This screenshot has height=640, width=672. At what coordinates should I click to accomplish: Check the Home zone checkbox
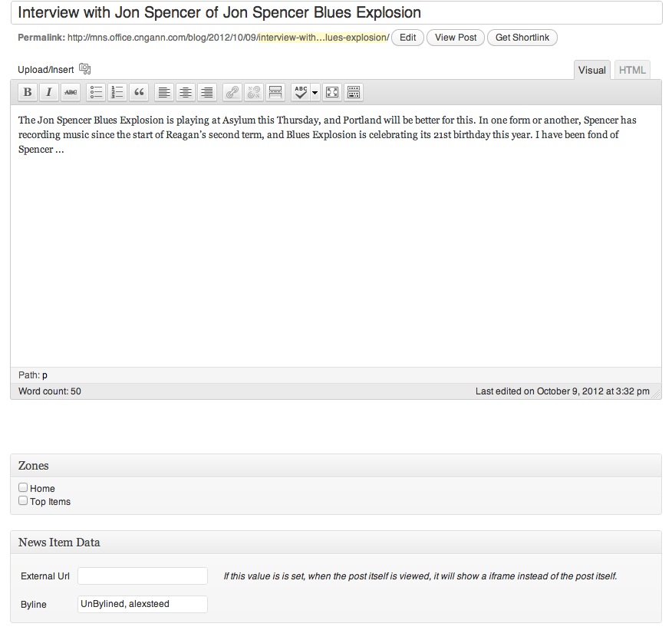click(23, 487)
